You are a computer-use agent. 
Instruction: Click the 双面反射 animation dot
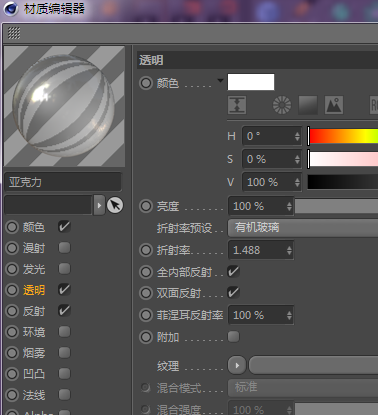click(146, 293)
